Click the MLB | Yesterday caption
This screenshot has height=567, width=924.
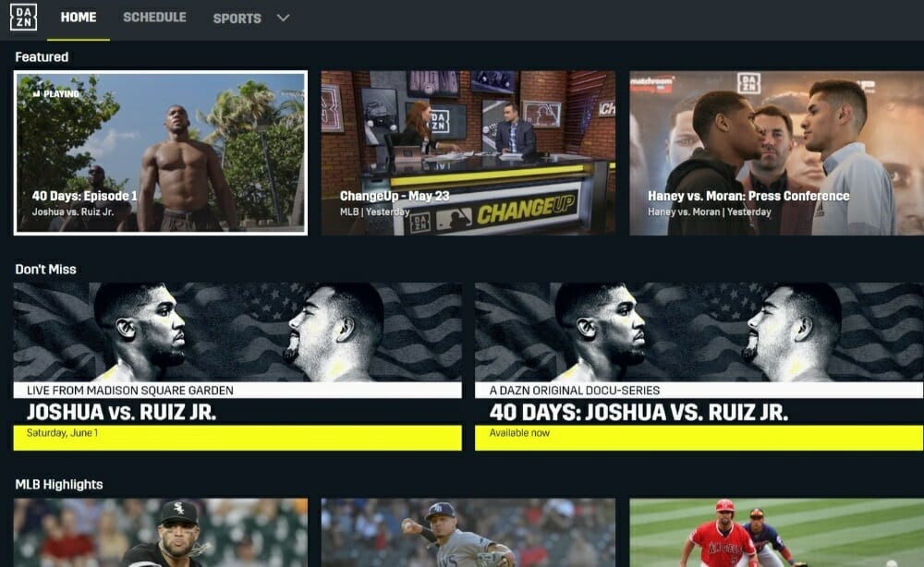click(x=375, y=212)
